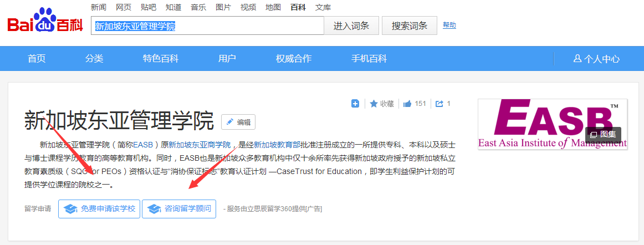Open the 新加坡教育部 hyperlink
This screenshot has height=245, width=644.
tap(277, 145)
